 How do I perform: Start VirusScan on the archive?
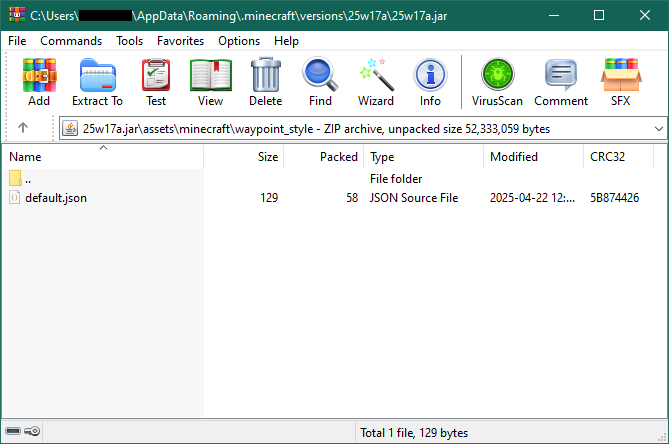pyautogui.click(x=497, y=81)
